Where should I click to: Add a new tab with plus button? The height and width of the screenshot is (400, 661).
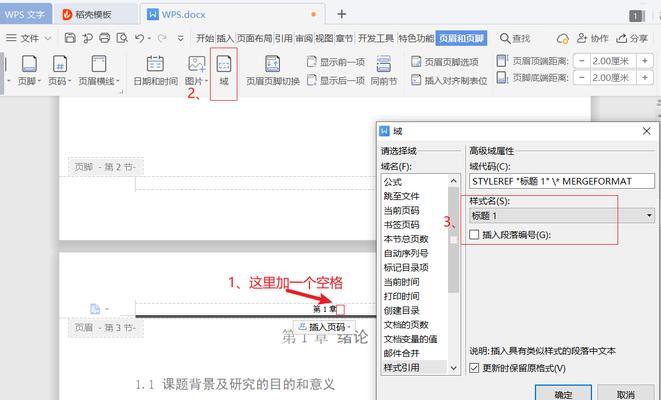point(341,14)
